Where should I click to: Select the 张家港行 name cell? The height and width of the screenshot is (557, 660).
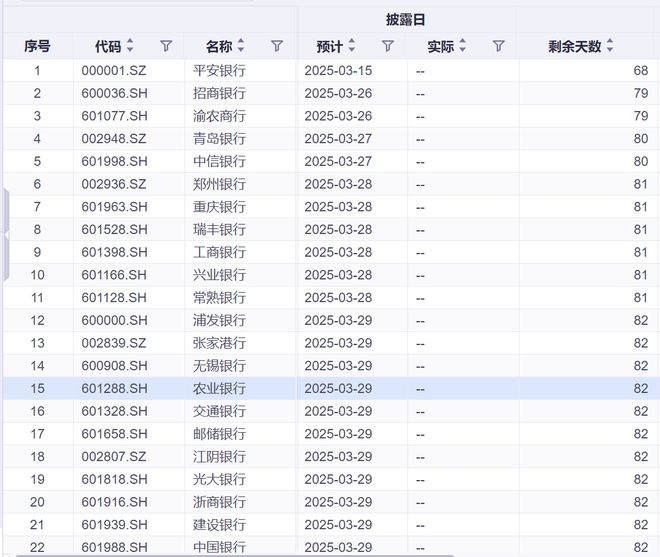point(219,343)
